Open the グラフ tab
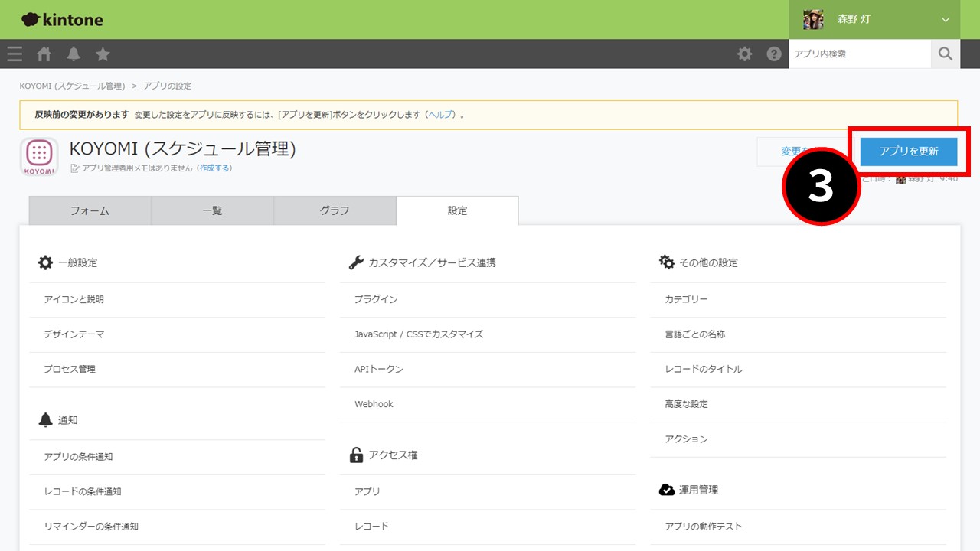 click(335, 211)
